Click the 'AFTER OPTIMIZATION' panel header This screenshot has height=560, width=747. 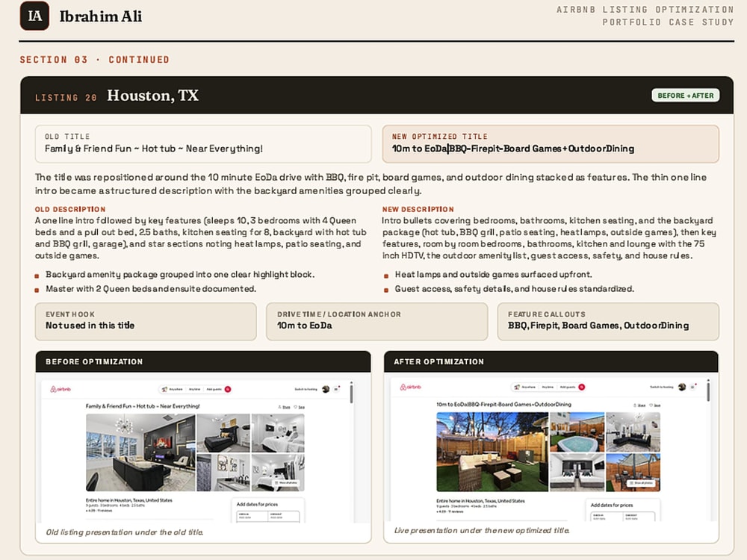point(551,361)
